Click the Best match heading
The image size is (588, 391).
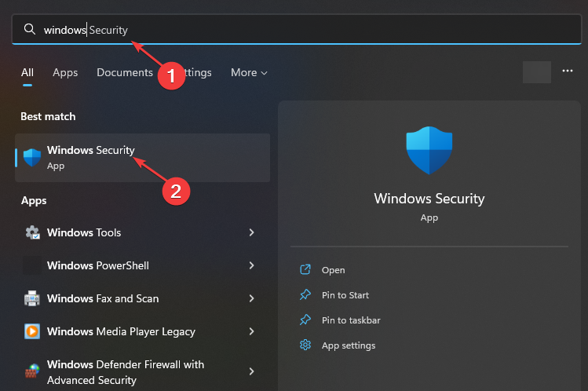48,116
